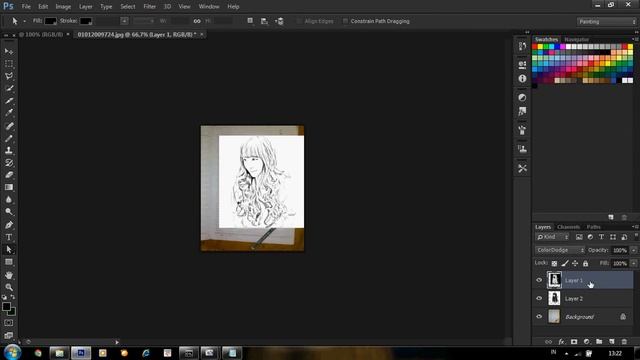Open the Fill slider dropdown arrow
640x360 pixels.
[x=633, y=263]
